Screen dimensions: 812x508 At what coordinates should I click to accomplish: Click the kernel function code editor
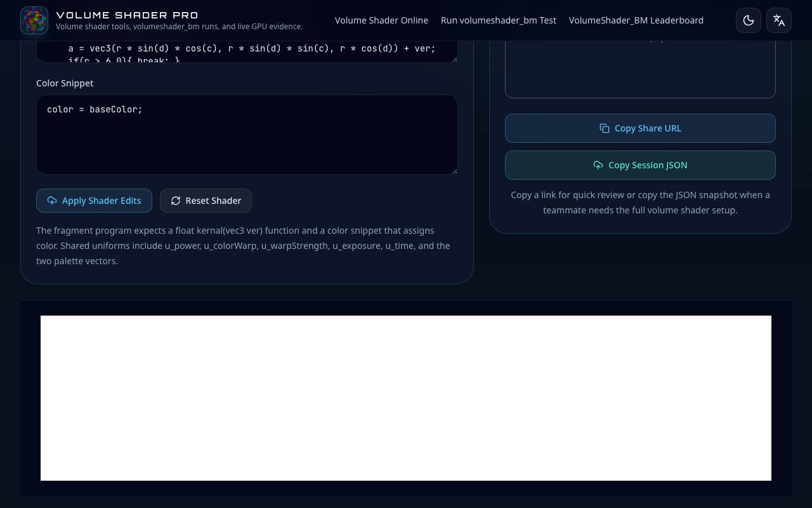coord(247,52)
